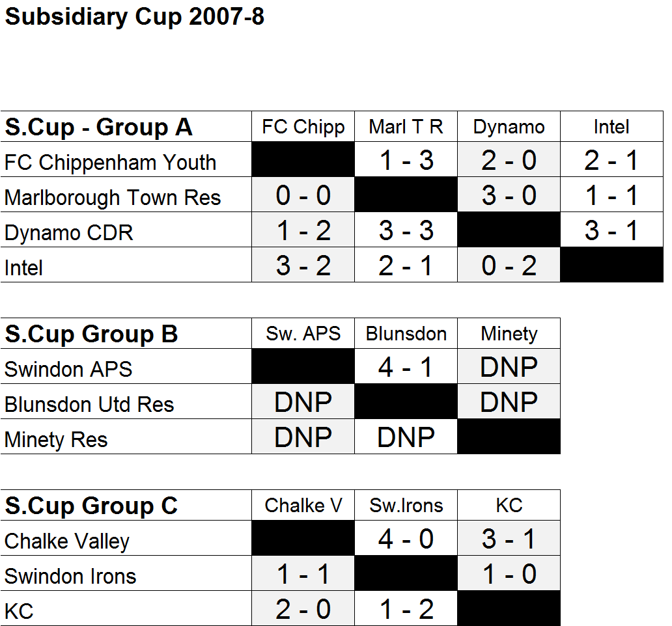Click the 'Dynamo CDR' row label
The height and width of the screenshot is (626, 672).
coord(69,232)
